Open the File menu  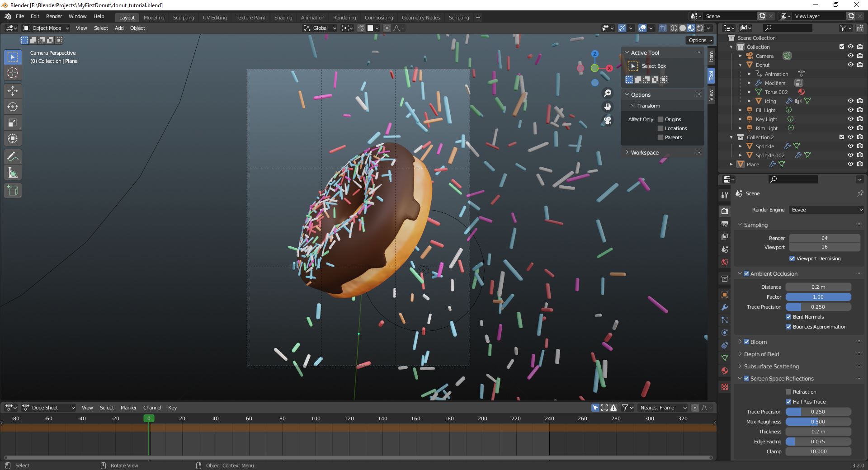pyautogui.click(x=20, y=16)
